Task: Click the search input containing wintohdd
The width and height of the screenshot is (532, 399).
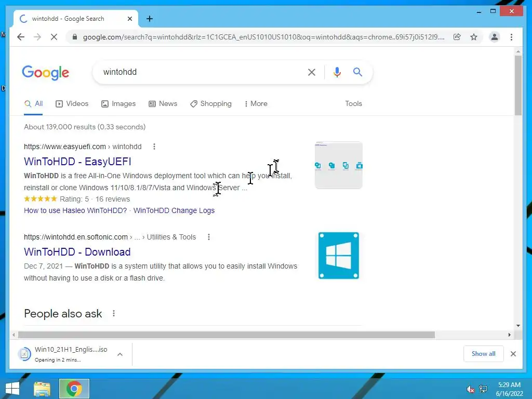Action: 200,72
